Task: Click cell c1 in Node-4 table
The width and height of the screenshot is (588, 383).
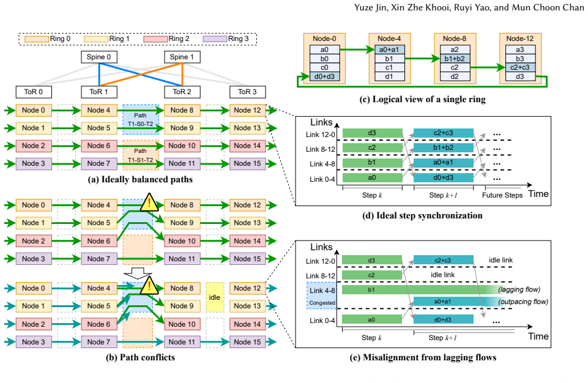Action: (389, 67)
